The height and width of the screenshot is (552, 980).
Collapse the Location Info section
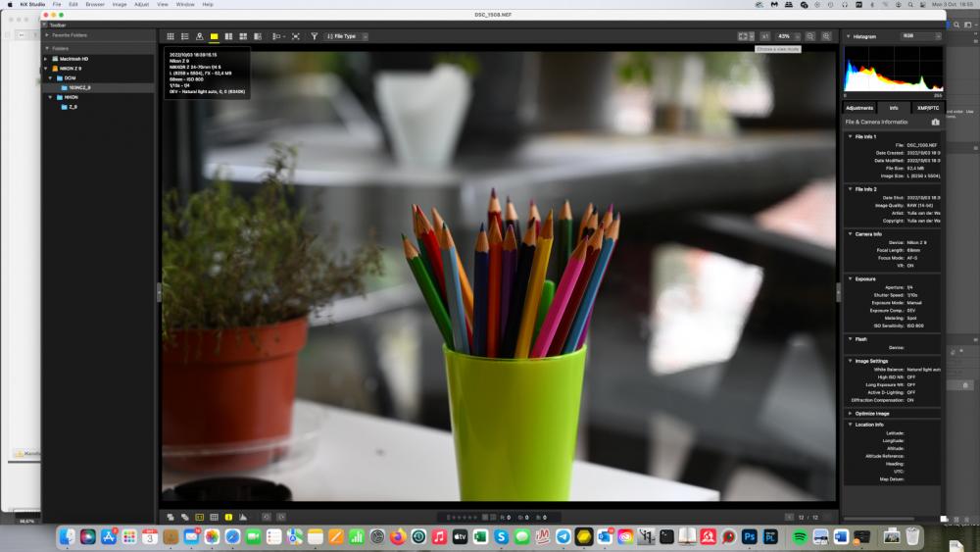[x=850, y=425]
